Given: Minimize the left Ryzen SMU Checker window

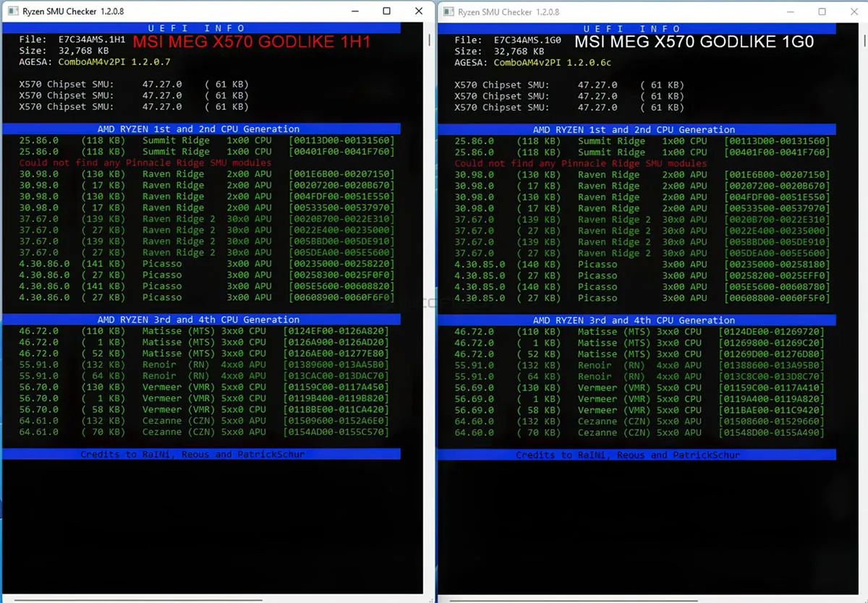Looking at the screenshot, I should [x=354, y=12].
